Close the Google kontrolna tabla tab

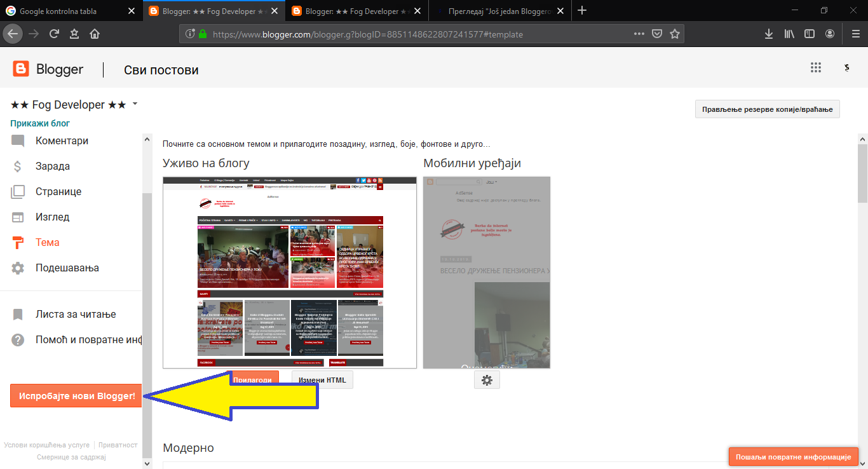(132, 11)
